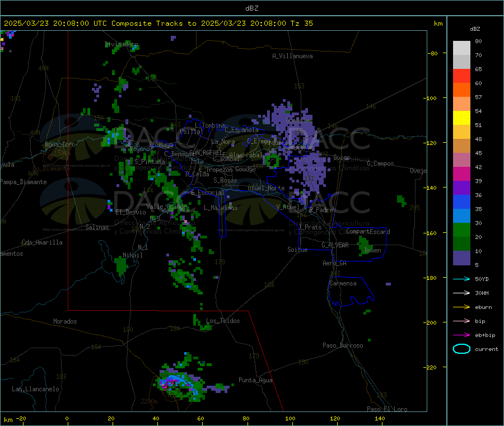Image resolution: width=504 pixels, height=426 pixels.
Task: Click the R_Padre map label
Action: (321, 210)
